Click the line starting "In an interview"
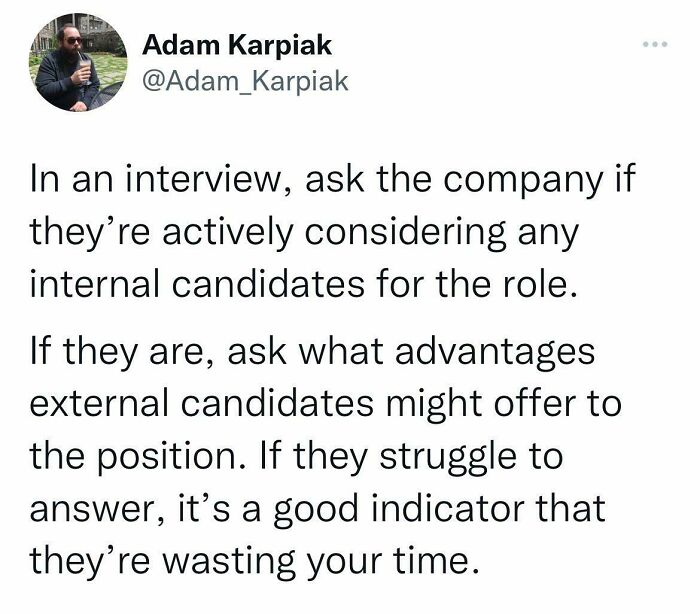The image size is (700, 614). (x=332, y=184)
